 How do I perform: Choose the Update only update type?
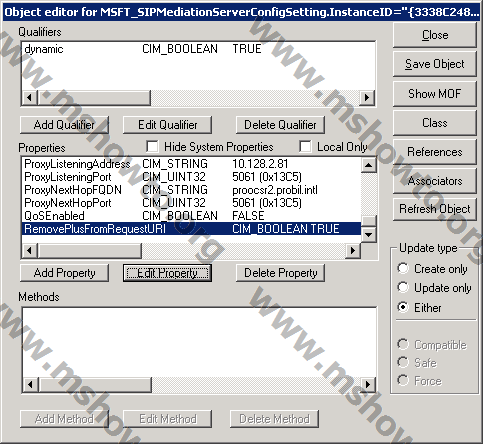pos(403,287)
